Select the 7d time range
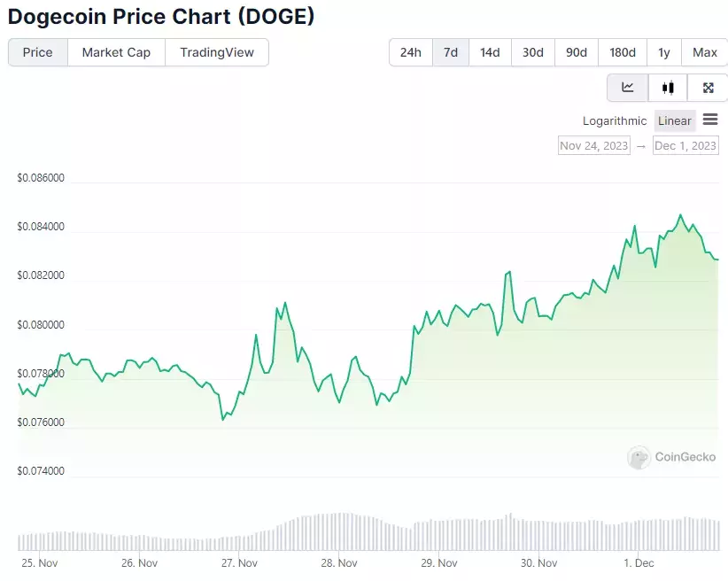Screen dimensions: 728x581 pyautogui.click(x=451, y=52)
